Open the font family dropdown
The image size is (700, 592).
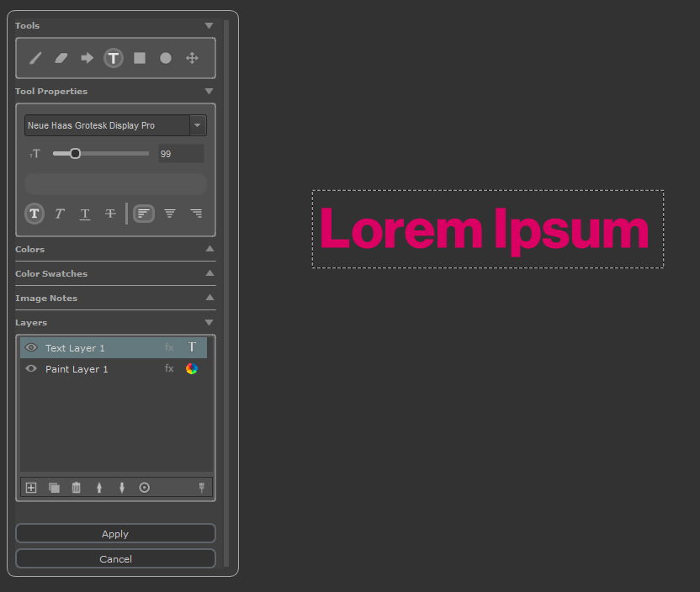198,125
